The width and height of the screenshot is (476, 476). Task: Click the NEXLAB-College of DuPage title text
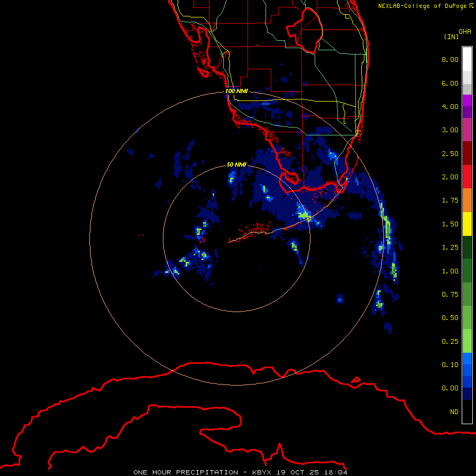point(425,6)
